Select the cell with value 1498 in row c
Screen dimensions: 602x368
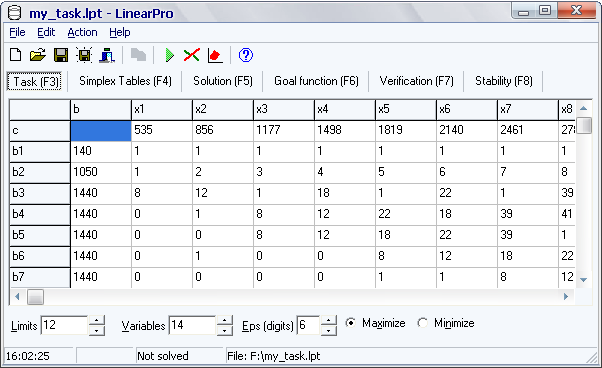click(345, 130)
